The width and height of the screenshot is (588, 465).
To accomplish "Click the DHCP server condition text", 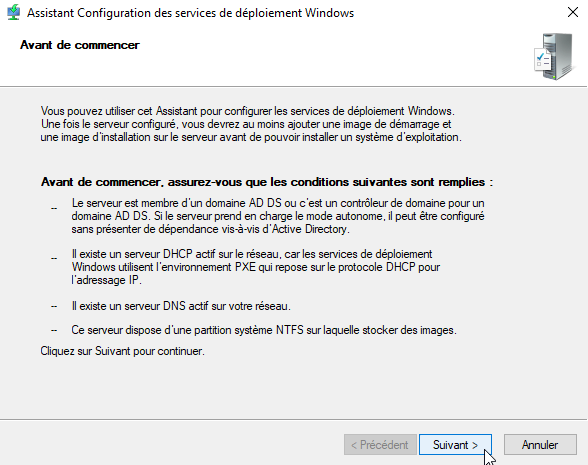I will pyautogui.click(x=255, y=267).
